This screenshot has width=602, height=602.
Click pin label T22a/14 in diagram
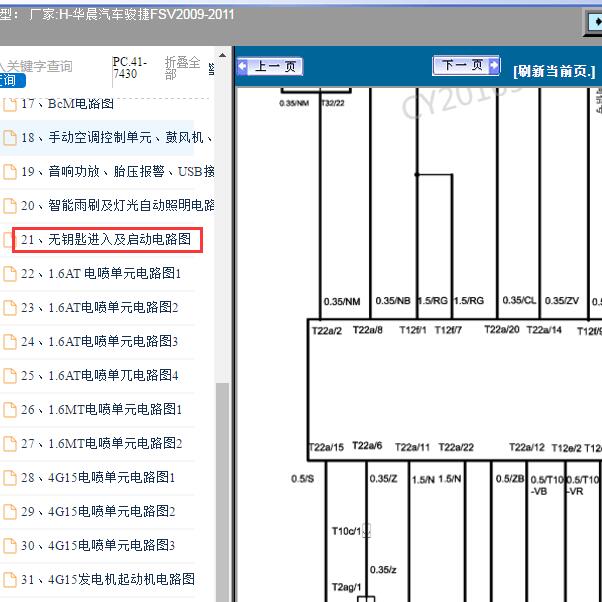[x=544, y=330]
